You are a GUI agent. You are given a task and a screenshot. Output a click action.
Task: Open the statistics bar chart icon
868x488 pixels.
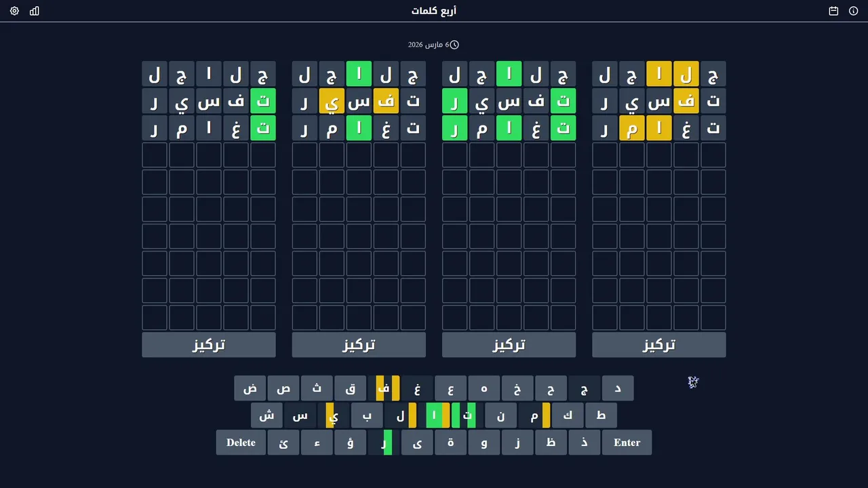[35, 11]
